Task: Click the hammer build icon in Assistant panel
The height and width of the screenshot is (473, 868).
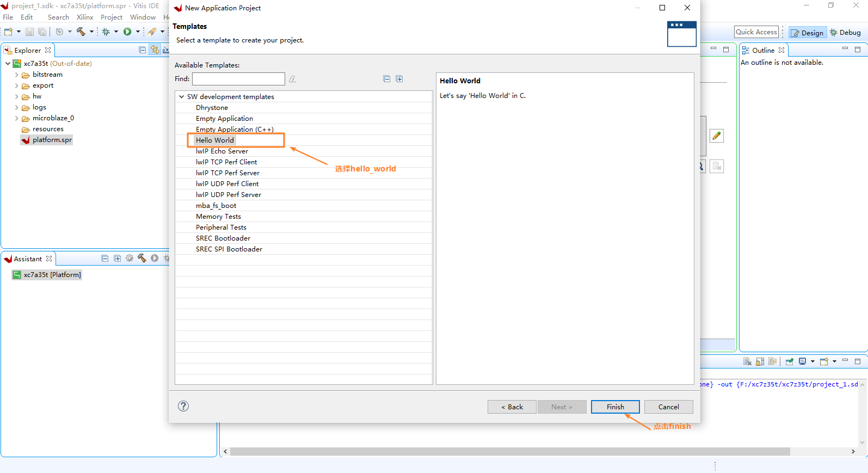Action: click(x=142, y=259)
